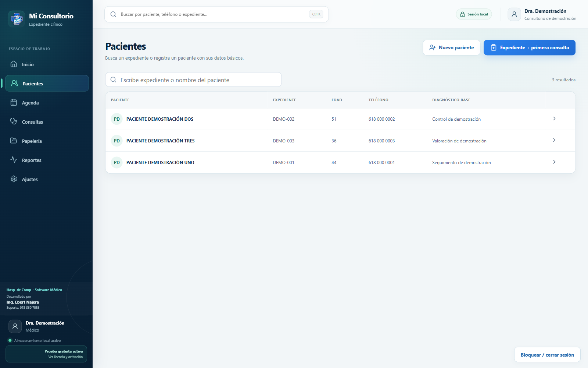The height and width of the screenshot is (368, 588).
Task: Click Expediente + primera consulta button
Action: coord(530,47)
